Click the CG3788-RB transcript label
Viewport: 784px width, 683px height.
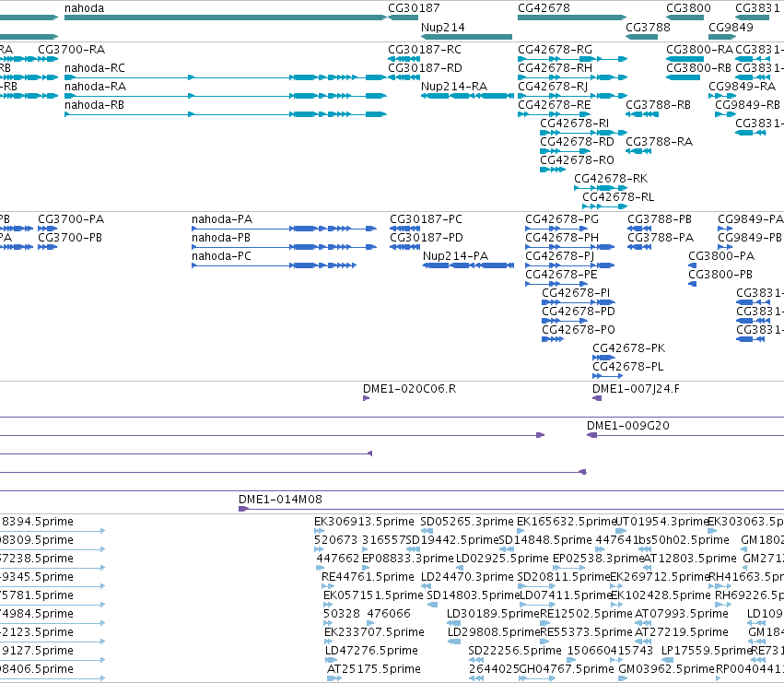658,104
